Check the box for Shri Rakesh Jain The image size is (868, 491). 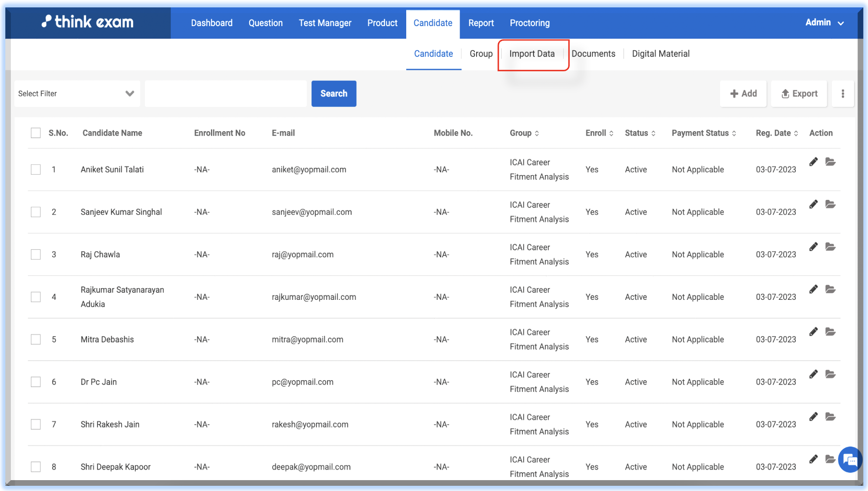pos(36,424)
